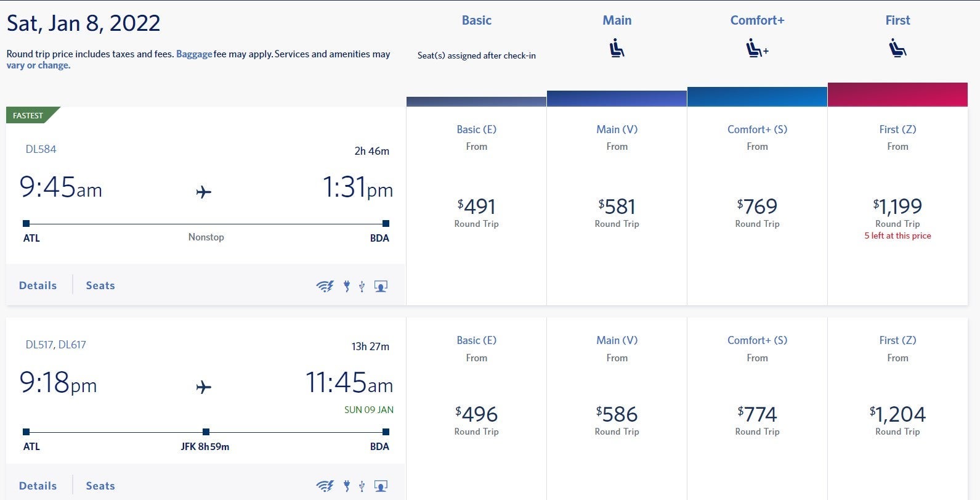This screenshot has height=500, width=980.
Task: Open Details for the nonstop DL584 flight
Action: coord(38,285)
